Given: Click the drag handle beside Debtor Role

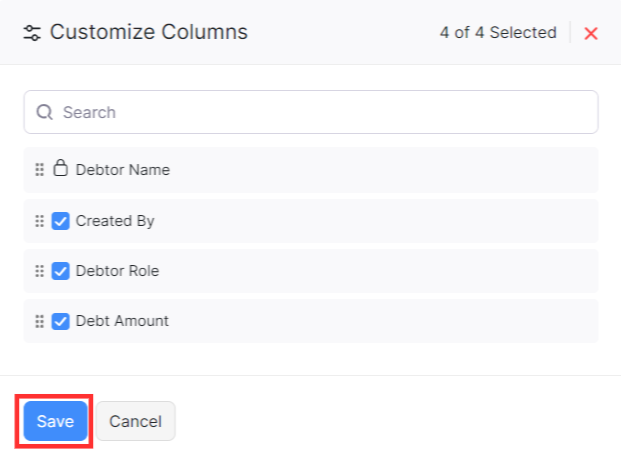Looking at the screenshot, I should 40,271.
